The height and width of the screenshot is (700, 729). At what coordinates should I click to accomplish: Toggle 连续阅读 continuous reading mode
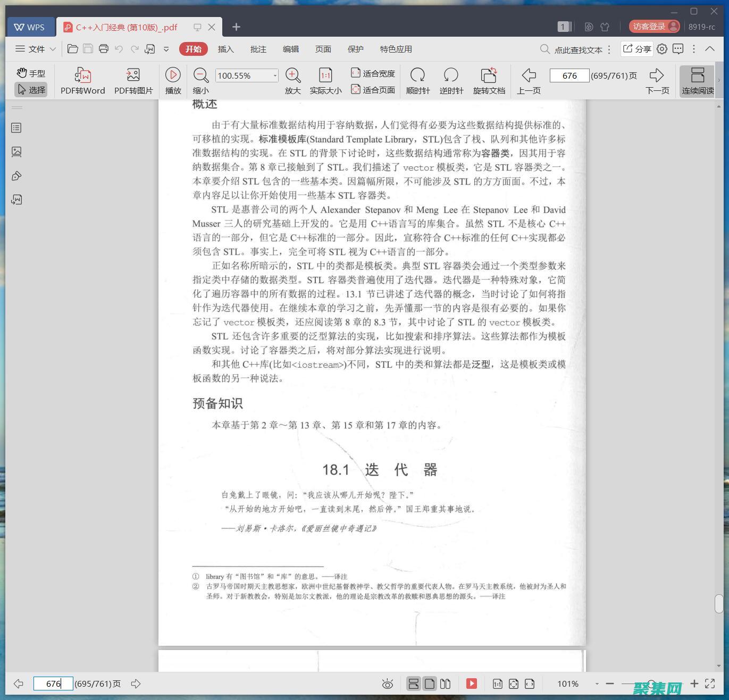coord(697,80)
